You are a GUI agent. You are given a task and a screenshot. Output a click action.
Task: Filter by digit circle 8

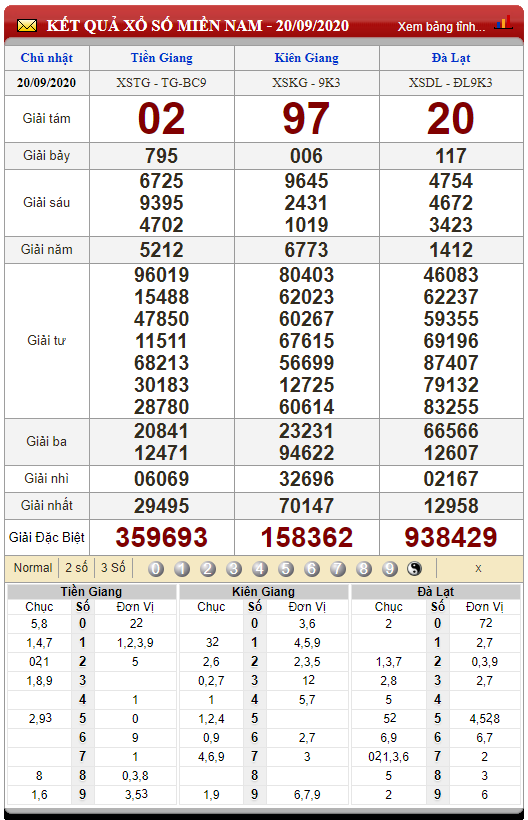click(364, 568)
